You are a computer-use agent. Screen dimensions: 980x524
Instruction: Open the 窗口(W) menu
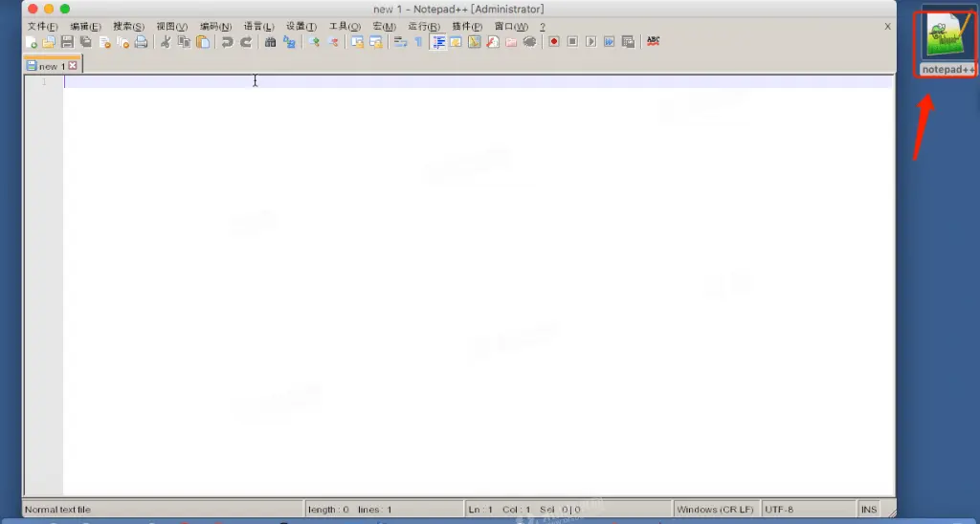click(511, 26)
